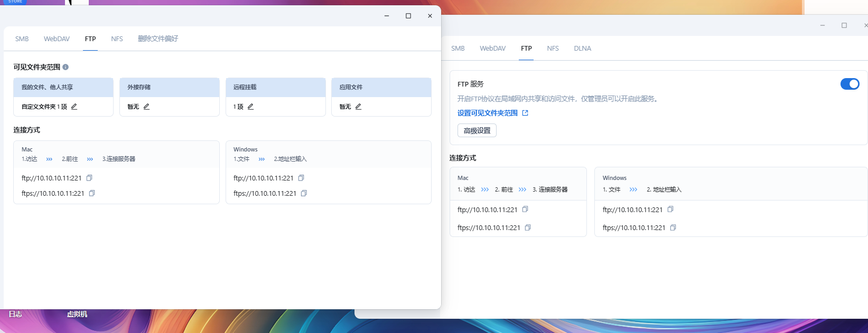Copy Mac ftp address in left window
Screen dimensions: 868x333
[x=89, y=178]
